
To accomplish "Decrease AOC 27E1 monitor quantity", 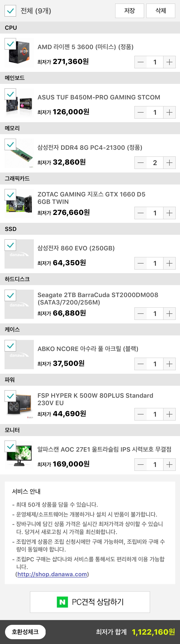I will [x=141, y=465].
